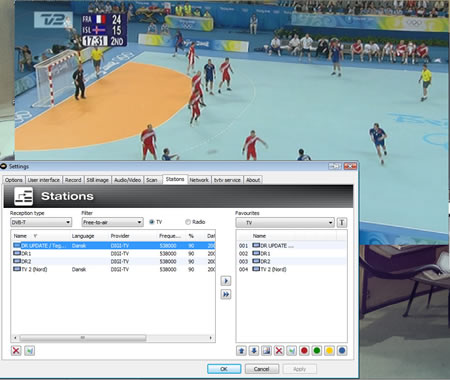Click the Apply button

299,369
